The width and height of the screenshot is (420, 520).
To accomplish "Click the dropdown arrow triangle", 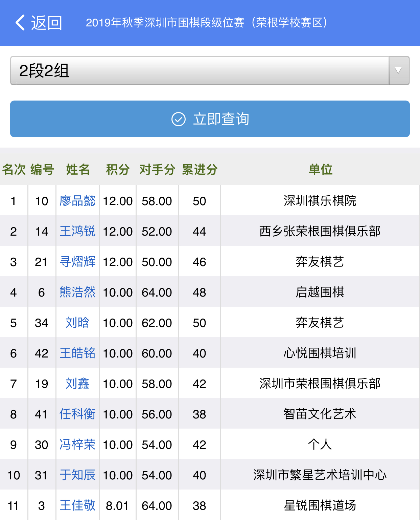I will pyautogui.click(x=399, y=71).
